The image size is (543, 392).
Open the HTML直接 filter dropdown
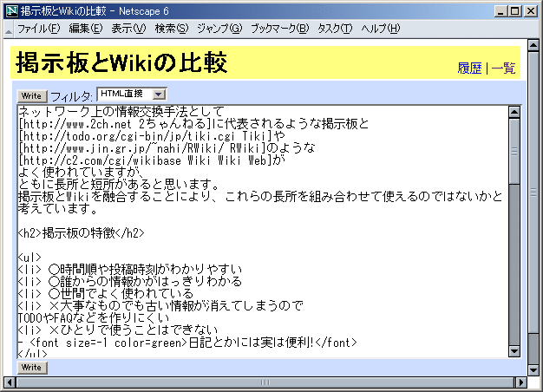(132, 94)
